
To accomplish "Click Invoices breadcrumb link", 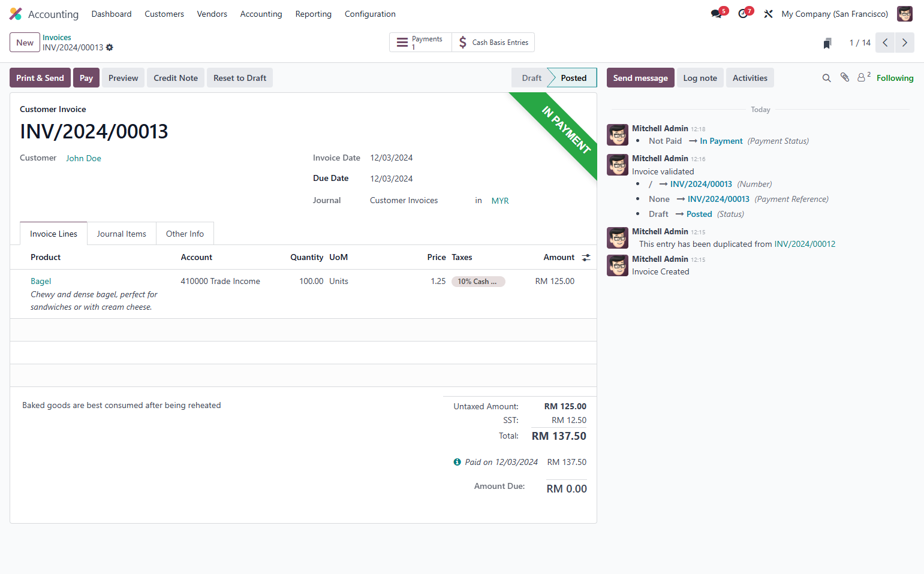I will click(x=57, y=37).
